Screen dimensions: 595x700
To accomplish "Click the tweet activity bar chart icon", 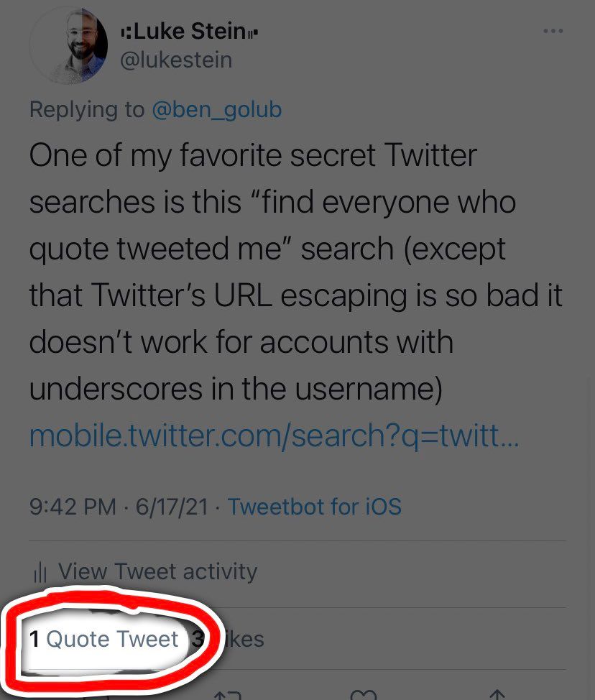I will 40,573.
